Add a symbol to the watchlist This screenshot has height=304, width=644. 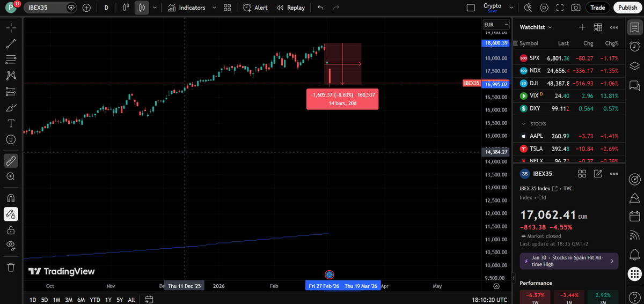click(582, 27)
